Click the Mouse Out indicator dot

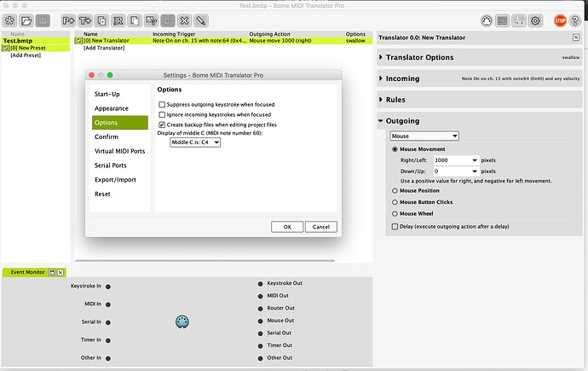coord(260,321)
